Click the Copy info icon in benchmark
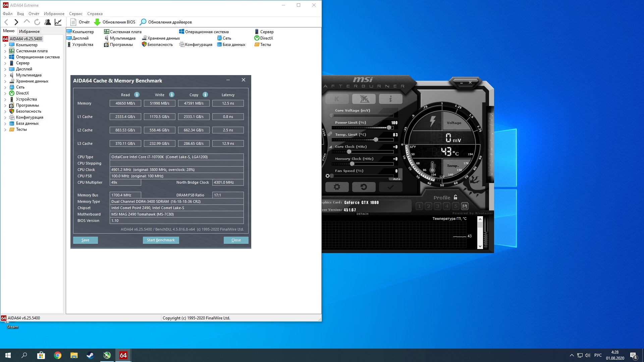The height and width of the screenshot is (362, 644). pos(205,95)
